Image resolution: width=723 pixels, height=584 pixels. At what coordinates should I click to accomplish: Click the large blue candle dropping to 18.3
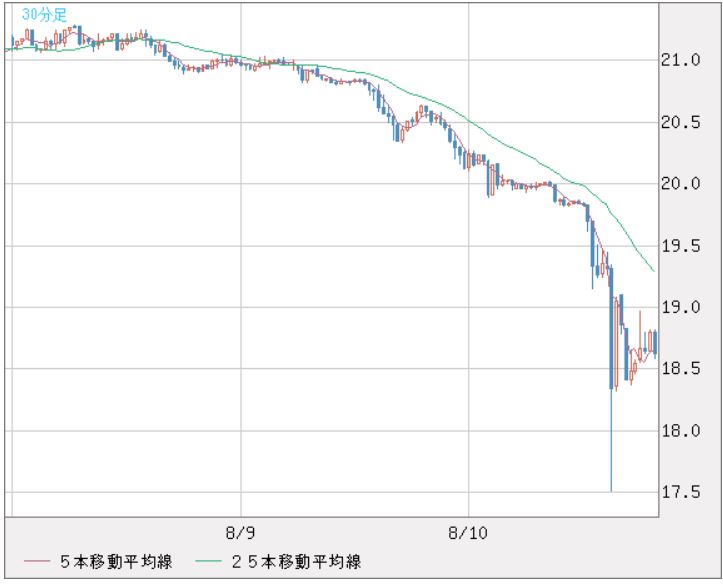(x=611, y=340)
